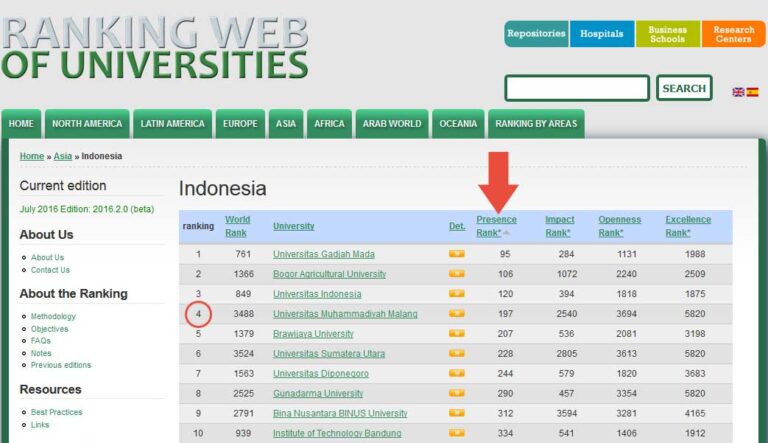
Task: Sort by Presence Rank column
Action: [x=496, y=226]
